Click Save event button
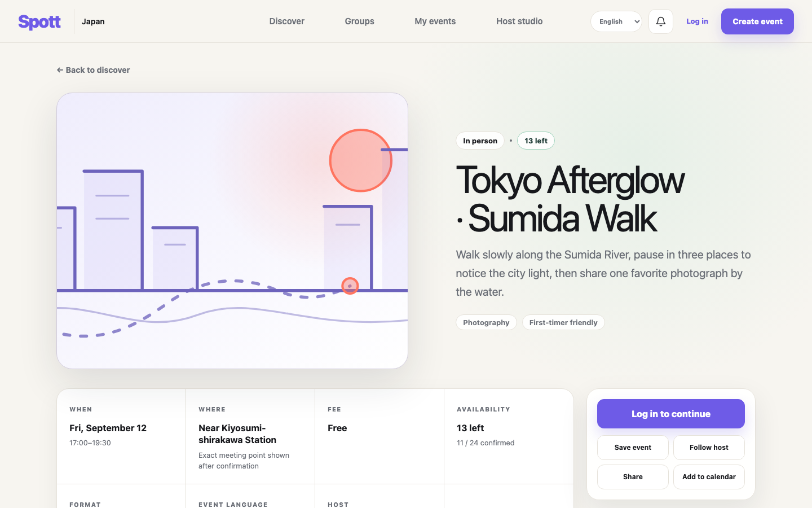The image size is (812, 508). (x=633, y=448)
